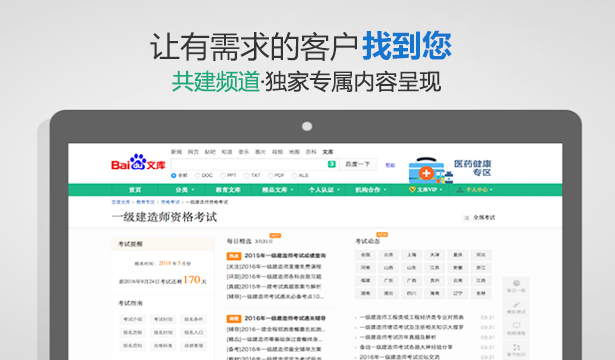Click the 百度一下 search button
Screen dimensions: 615x360
tap(357, 164)
